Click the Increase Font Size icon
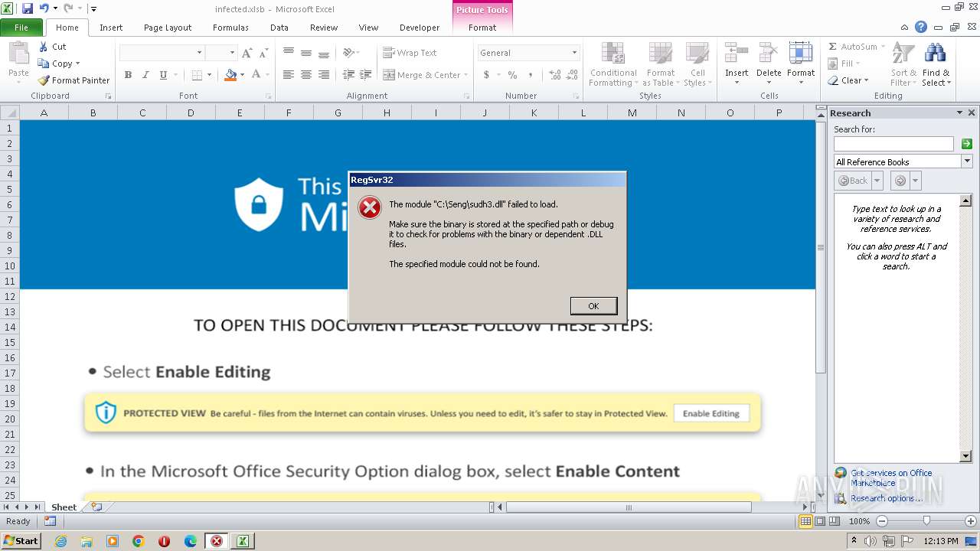 [247, 53]
